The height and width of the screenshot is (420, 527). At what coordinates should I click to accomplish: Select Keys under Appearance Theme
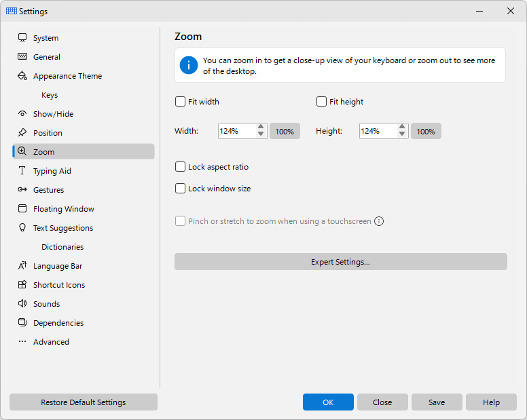pos(84,95)
